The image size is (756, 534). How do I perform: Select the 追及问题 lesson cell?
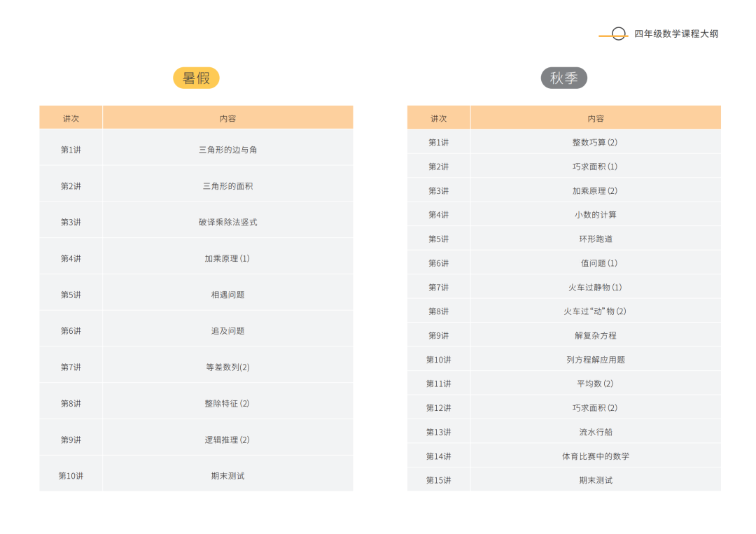click(x=227, y=331)
